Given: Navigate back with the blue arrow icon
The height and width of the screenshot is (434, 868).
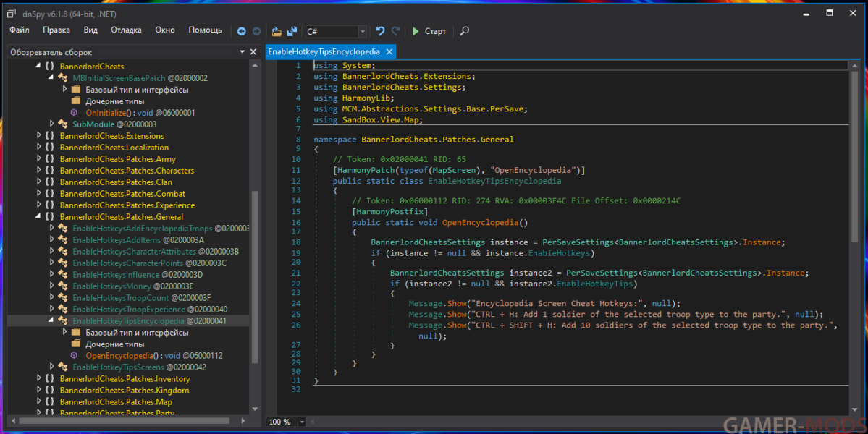Looking at the screenshot, I should pyautogui.click(x=241, y=32).
